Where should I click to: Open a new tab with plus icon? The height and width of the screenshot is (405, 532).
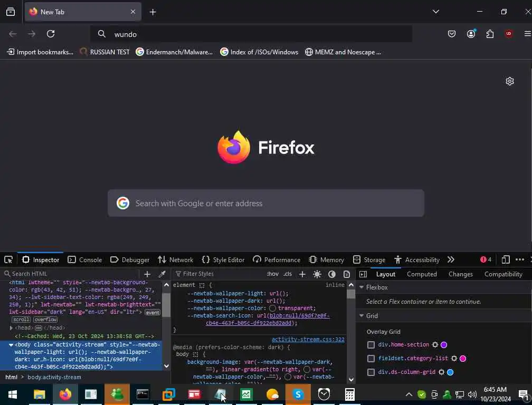153,12
